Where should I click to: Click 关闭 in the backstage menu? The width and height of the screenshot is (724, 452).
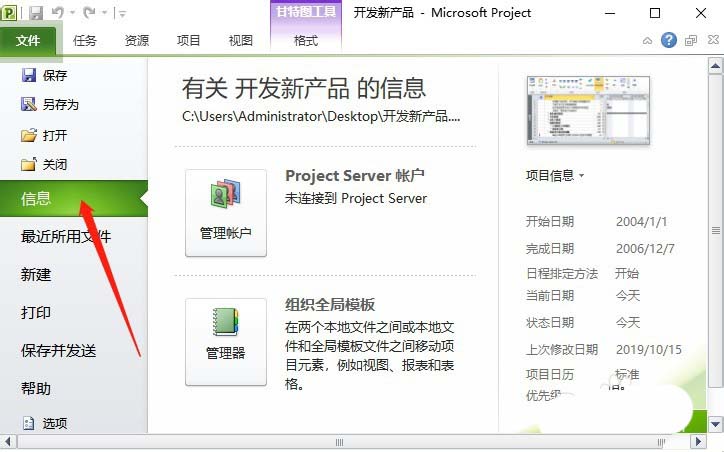point(44,164)
